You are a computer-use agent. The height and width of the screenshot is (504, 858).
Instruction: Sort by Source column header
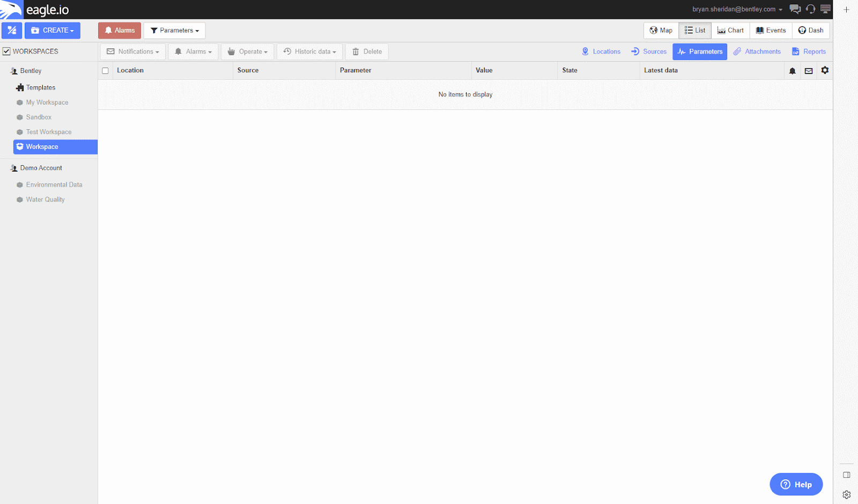[284, 70]
